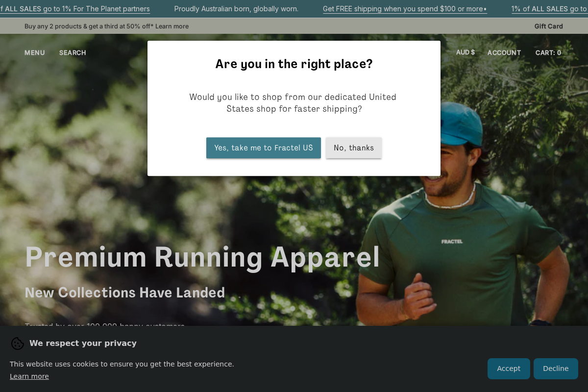Dismiss dialog with No, thanks
This screenshot has height=392, width=588.
click(354, 148)
